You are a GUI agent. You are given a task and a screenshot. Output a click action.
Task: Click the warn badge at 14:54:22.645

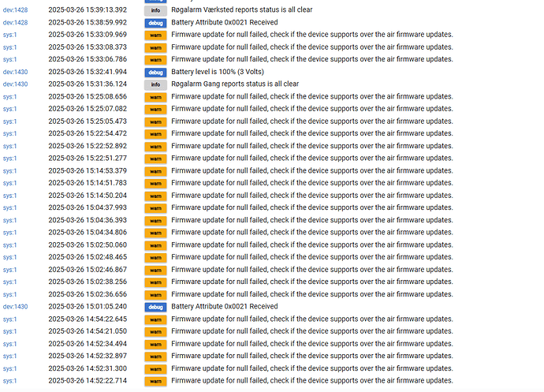[155, 319]
